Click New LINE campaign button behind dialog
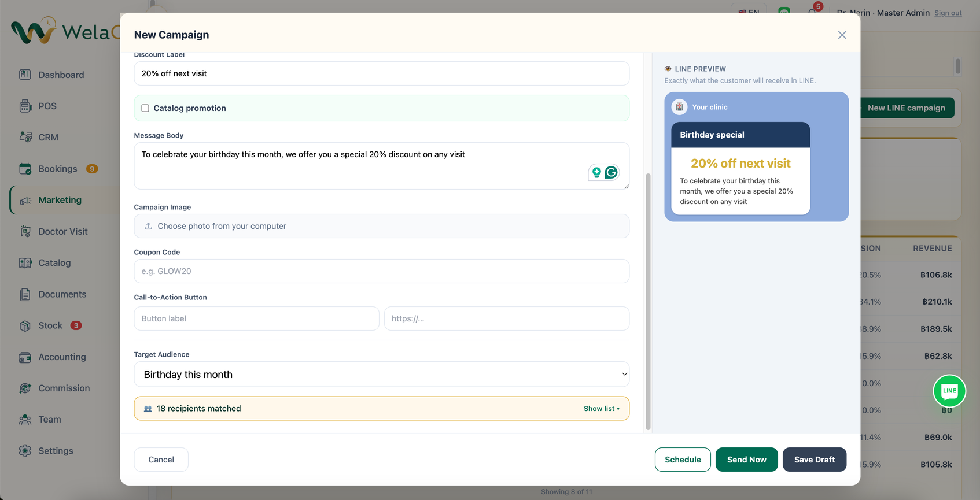Image resolution: width=980 pixels, height=500 pixels. click(907, 108)
